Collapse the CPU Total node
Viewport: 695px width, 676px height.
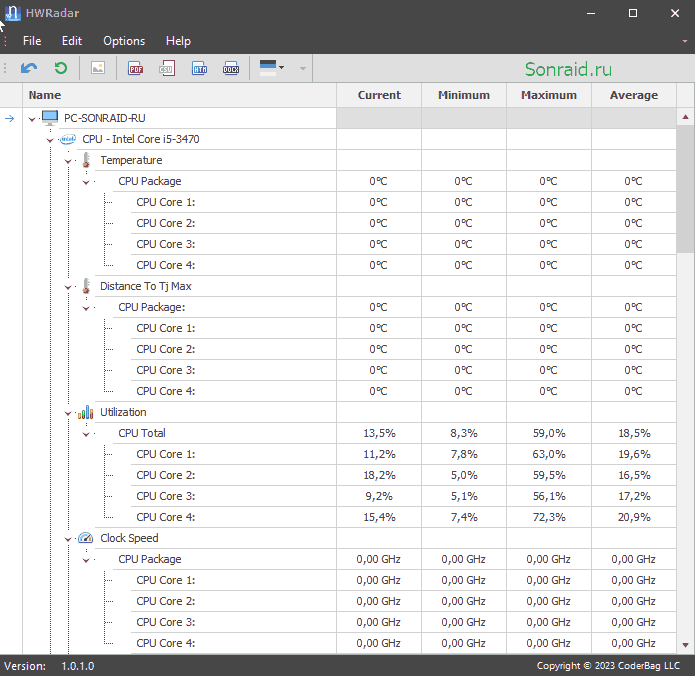(86, 434)
